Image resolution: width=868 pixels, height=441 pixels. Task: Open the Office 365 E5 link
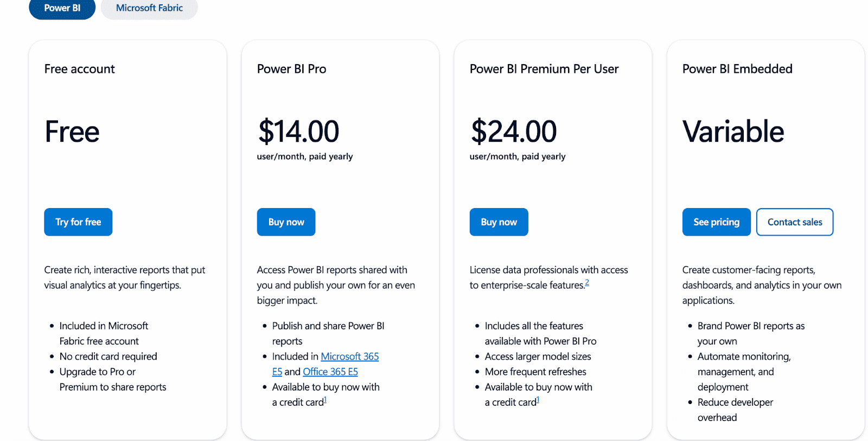(x=330, y=371)
